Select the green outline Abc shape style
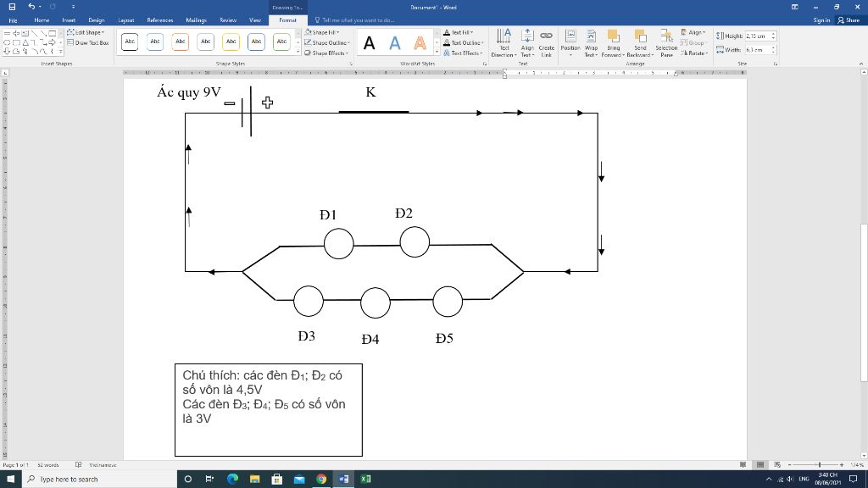 281,42
